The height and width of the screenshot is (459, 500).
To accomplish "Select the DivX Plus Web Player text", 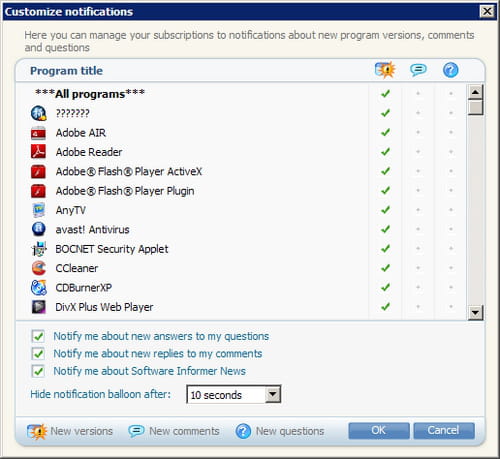I will pos(104,307).
